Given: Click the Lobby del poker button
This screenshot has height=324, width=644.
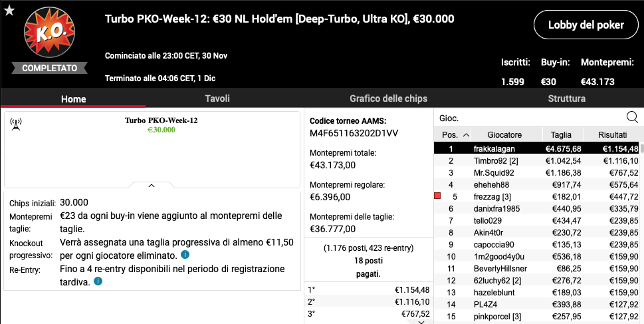Looking at the screenshot, I should [586, 25].
